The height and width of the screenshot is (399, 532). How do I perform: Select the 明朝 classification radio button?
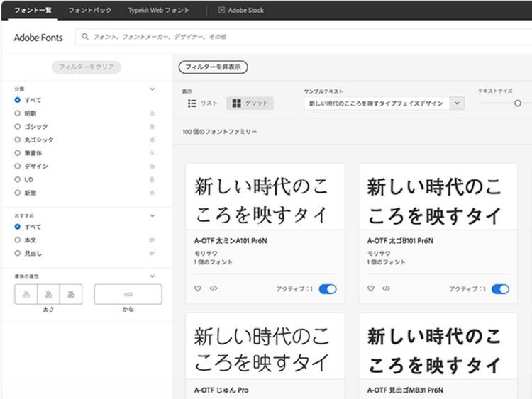(18, 113)
